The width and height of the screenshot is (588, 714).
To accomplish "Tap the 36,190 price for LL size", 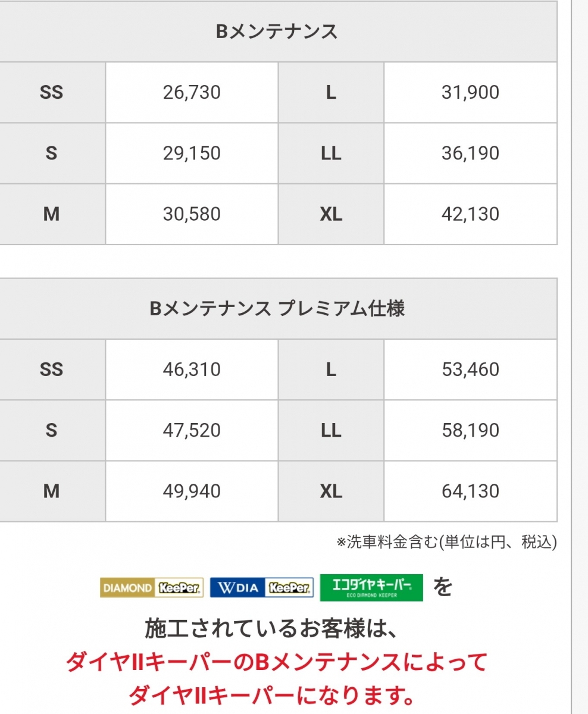I will [x=471, y=153].
